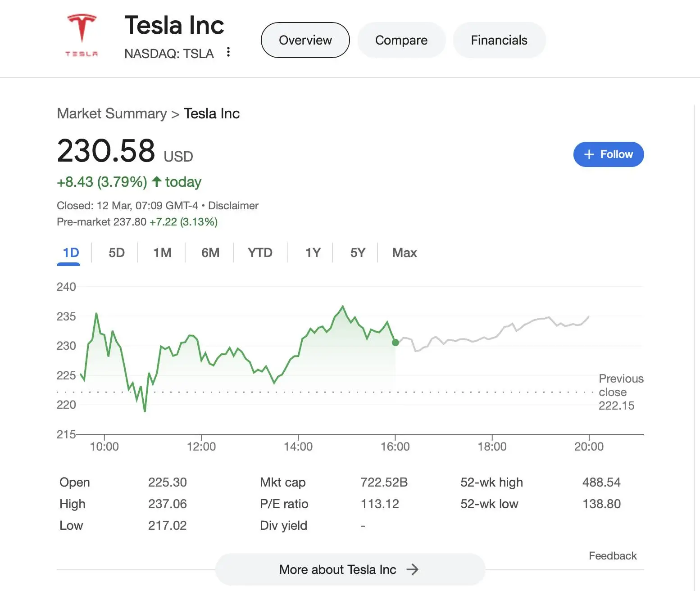Click the arrow icon on More about Tesla Inc
This screenshot has width=700, height=591.
[x=413, y=569]
